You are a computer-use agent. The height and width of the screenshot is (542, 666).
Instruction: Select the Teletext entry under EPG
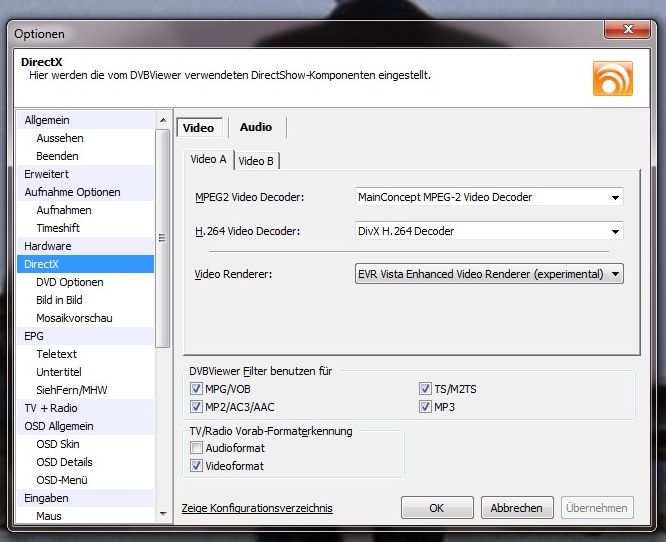57,354
